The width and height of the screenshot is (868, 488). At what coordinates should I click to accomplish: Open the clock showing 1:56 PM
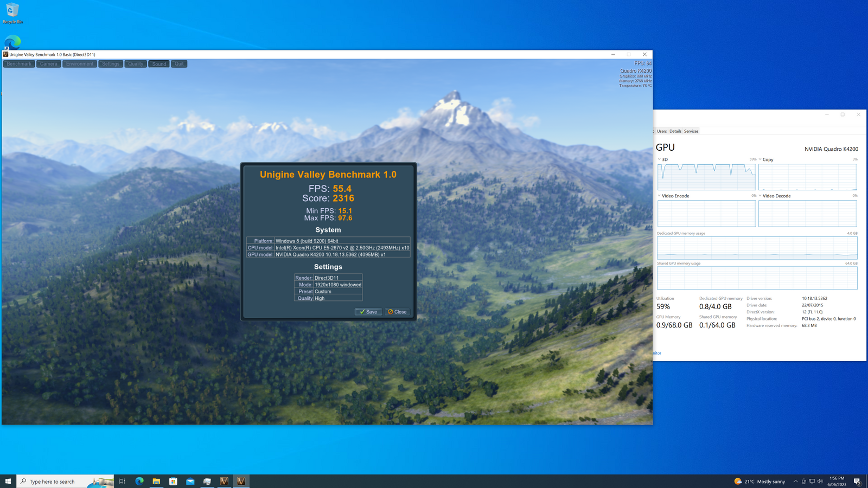point(837,481)
